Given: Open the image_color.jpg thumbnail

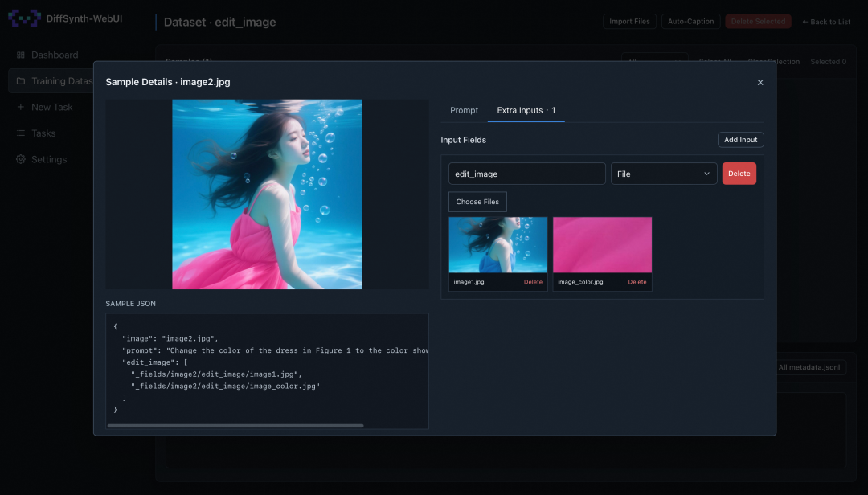Looking at the screenshot, I should [x=602, y=245].
